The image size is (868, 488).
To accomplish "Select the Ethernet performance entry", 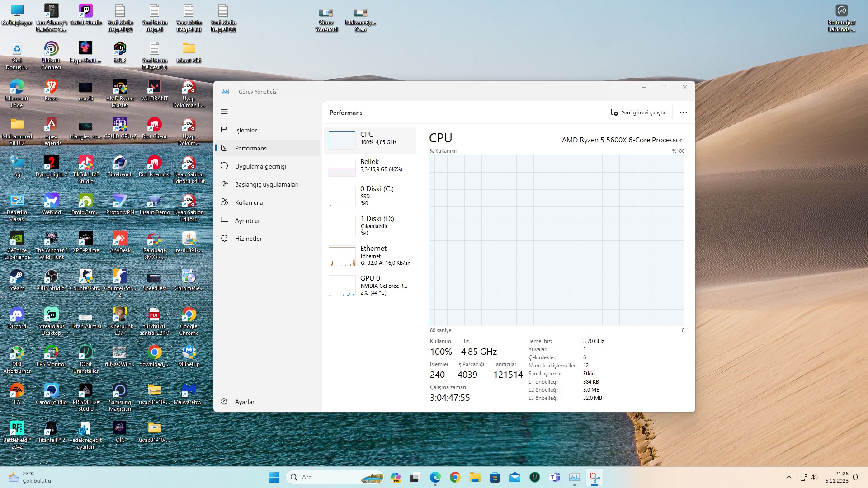I will (370, 255).
